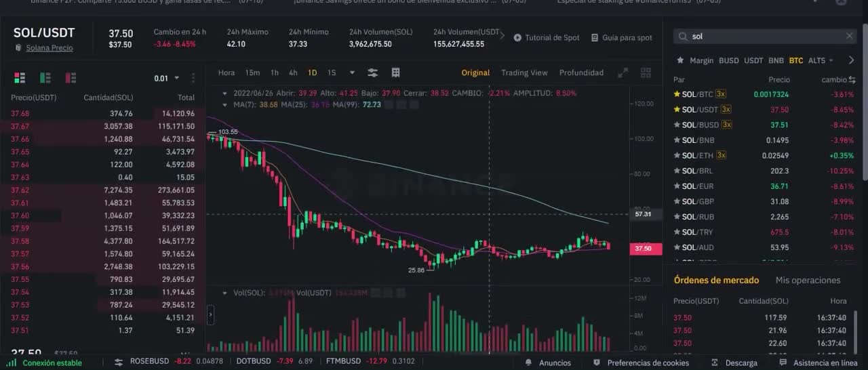Show more market tabs with right arrow
Screen dimensions: 868x370
851,60
